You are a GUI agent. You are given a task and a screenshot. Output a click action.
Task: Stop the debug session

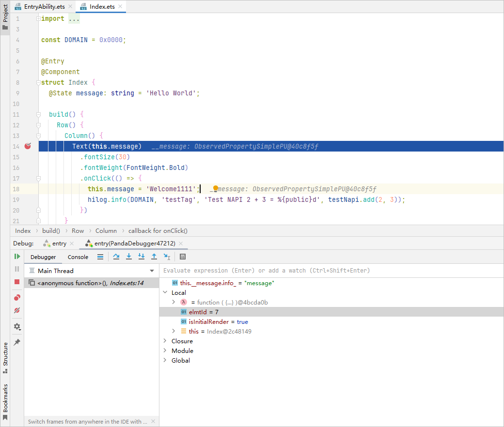(x=17, y=282)
